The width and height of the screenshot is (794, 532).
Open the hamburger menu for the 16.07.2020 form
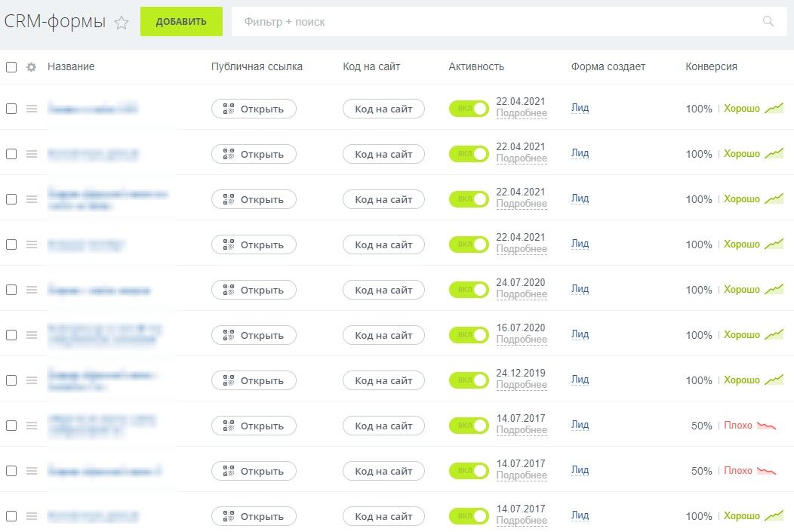[x=32, y=335]
